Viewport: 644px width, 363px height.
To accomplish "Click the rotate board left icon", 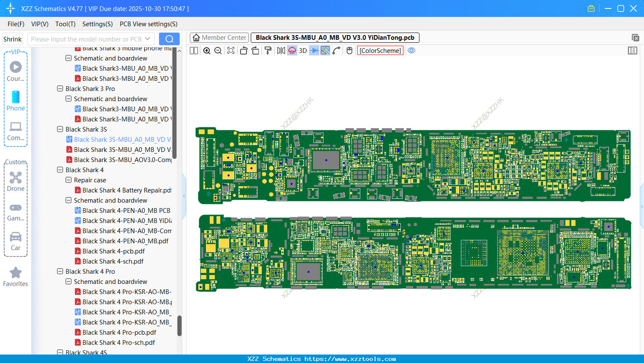I will click(x=244, y=50).
